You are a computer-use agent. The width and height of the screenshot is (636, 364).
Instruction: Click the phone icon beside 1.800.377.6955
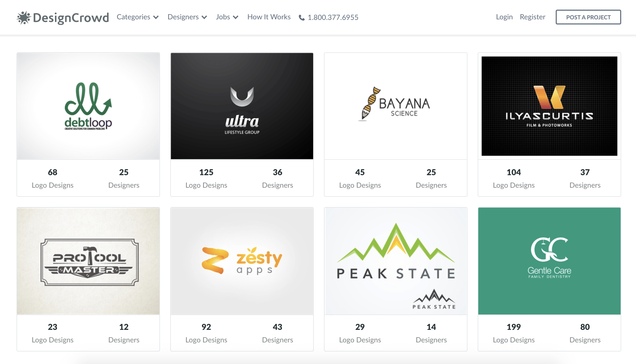point(301,18)
